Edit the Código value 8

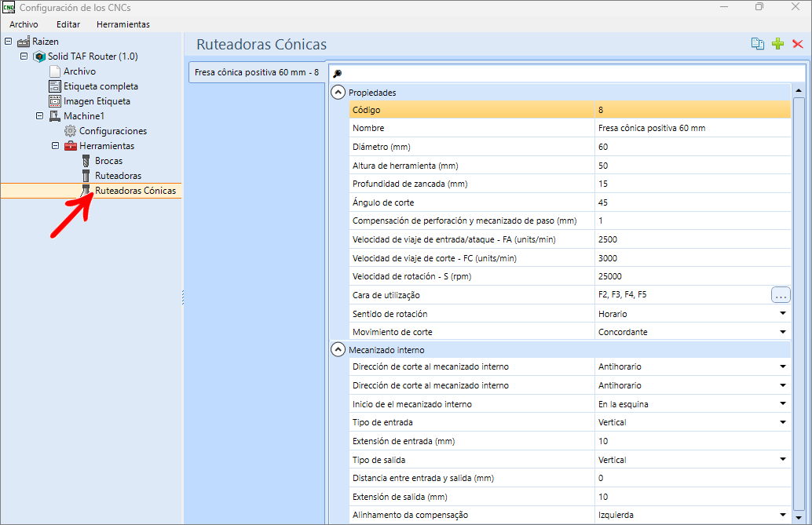pos(693,110)
